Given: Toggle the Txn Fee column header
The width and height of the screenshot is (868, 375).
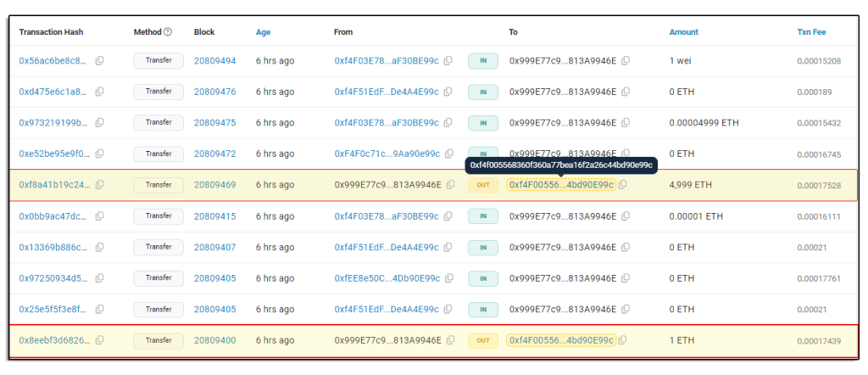Looking at the screenshot, I should tap(811, 32).
